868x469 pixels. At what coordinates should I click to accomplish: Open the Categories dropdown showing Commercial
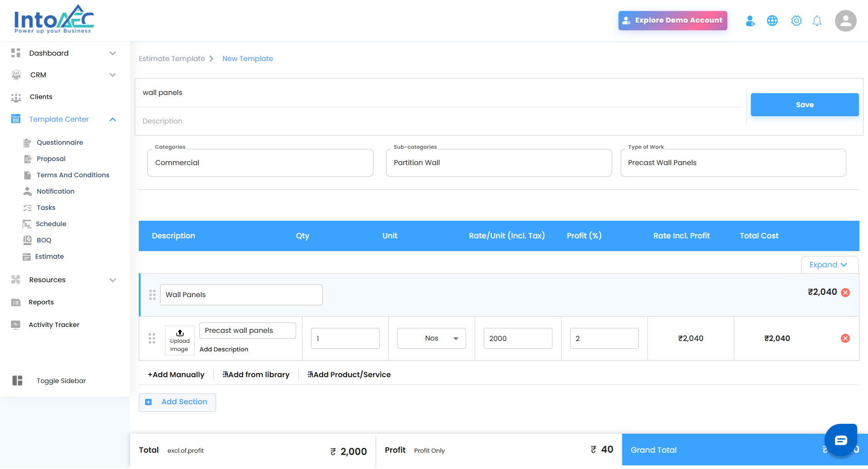click(x=260, y=163)
